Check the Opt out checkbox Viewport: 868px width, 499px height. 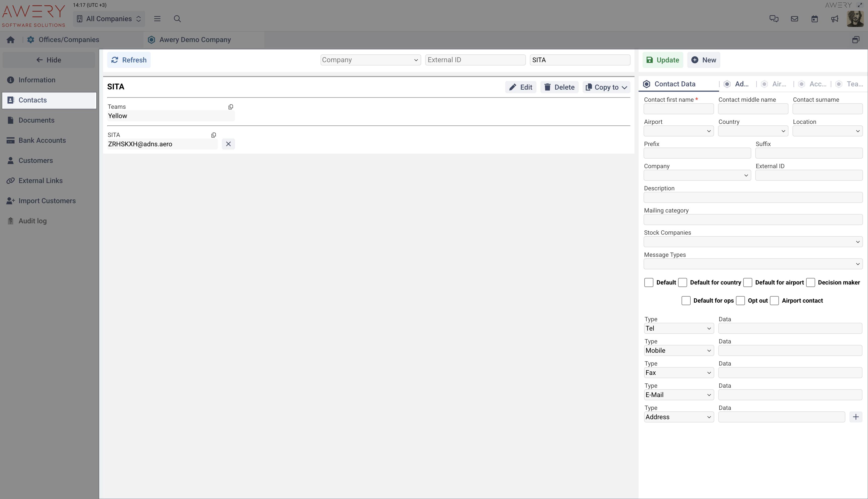pyautogui.click(x=740, y=301)
